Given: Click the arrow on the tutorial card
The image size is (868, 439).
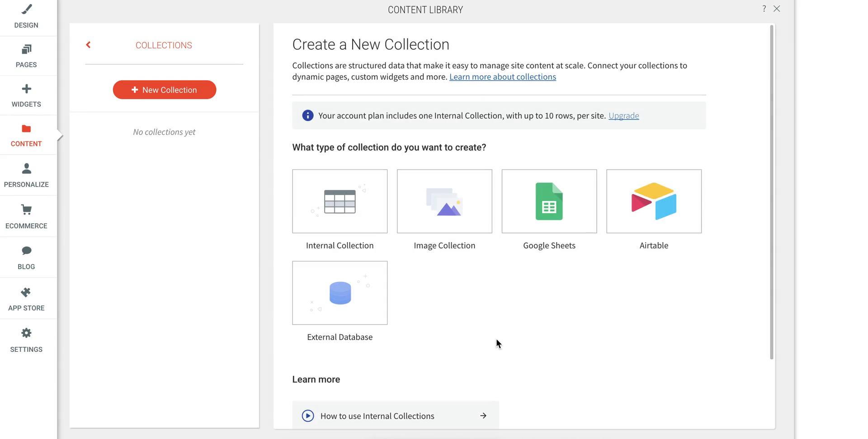Looking at the screenshot, I should pyautogui.click(x=483, y=416).
